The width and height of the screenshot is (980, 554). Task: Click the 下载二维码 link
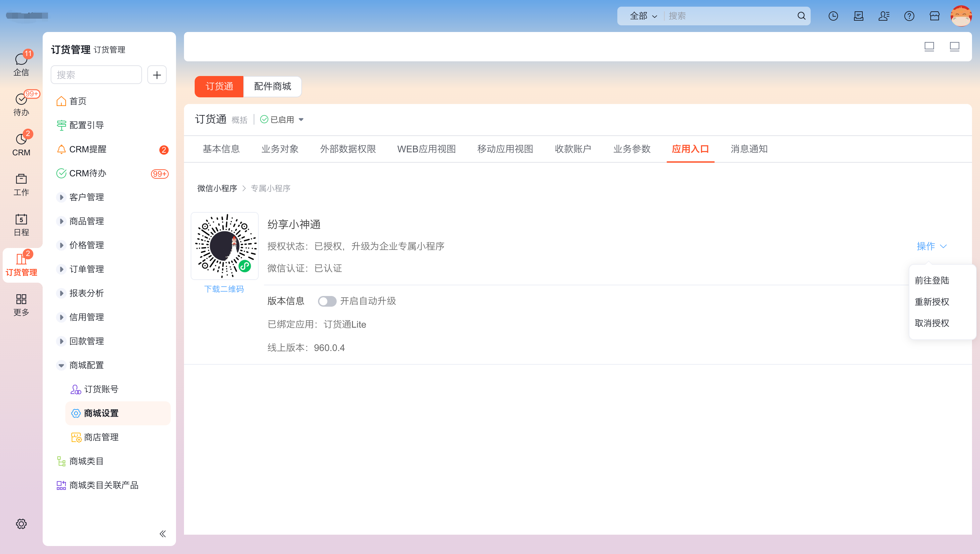(x=224, y=289)
